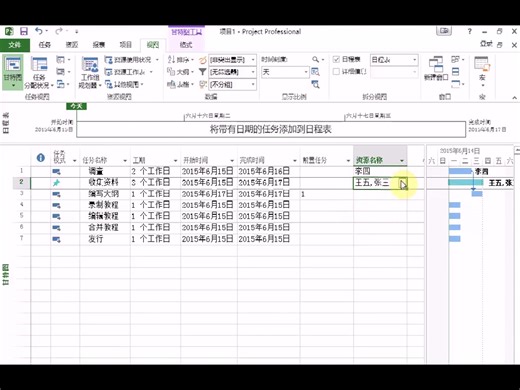Image resolution: width=520 pixels, height=390 pixels.
Task: Switch to the 任务 (Task) ribbon tab
Action: pyautogui.click(x=45, y=45)
